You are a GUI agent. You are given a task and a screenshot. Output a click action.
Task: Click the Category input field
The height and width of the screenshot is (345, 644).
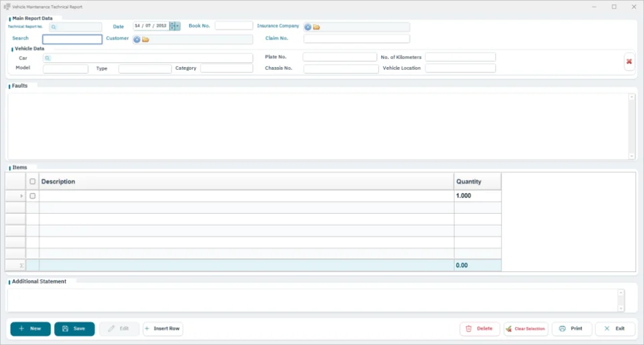coord(227,68)
